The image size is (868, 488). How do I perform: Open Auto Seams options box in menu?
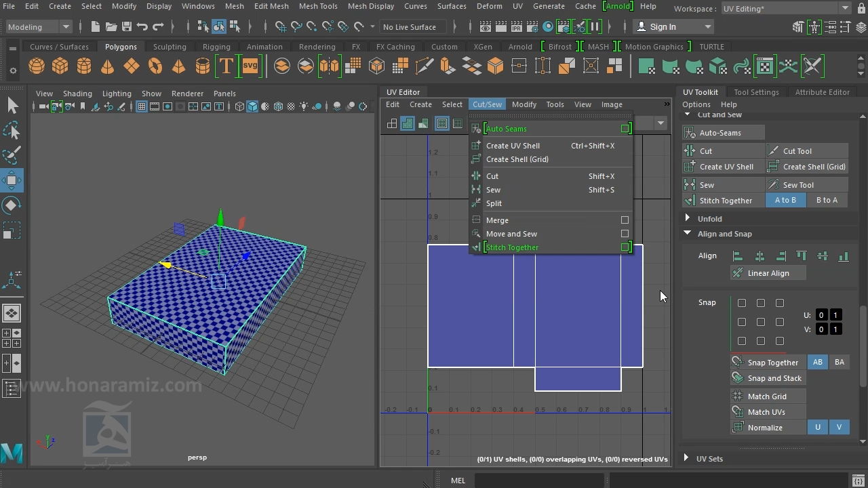point(625,129)
